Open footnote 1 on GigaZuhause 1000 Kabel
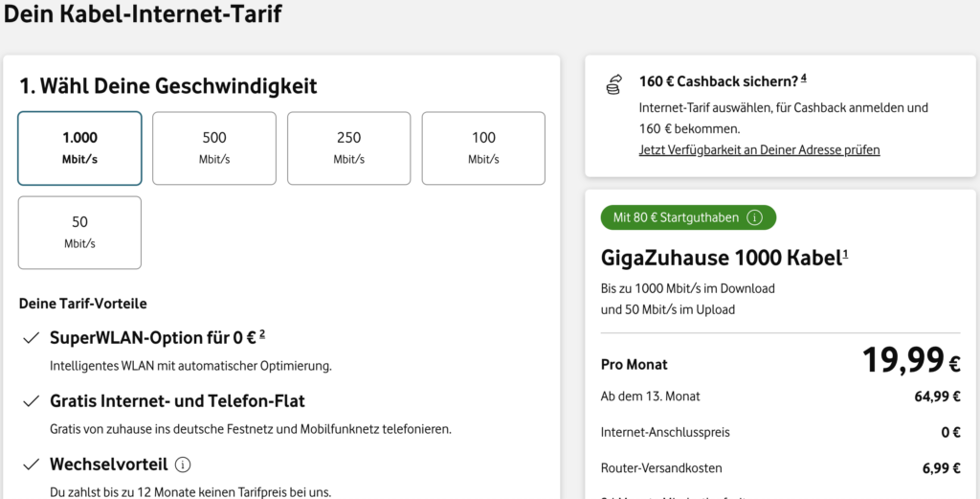 (845, 253)
